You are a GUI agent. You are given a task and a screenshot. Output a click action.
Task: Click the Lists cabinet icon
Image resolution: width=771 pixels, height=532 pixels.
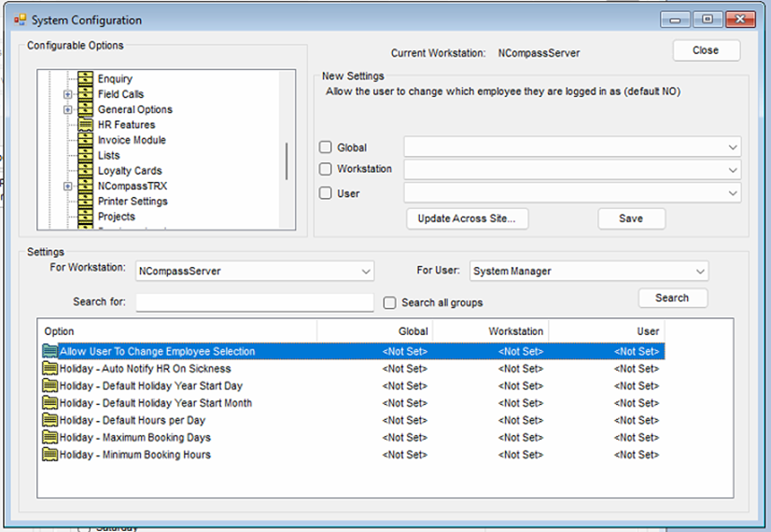coord(86,155)
